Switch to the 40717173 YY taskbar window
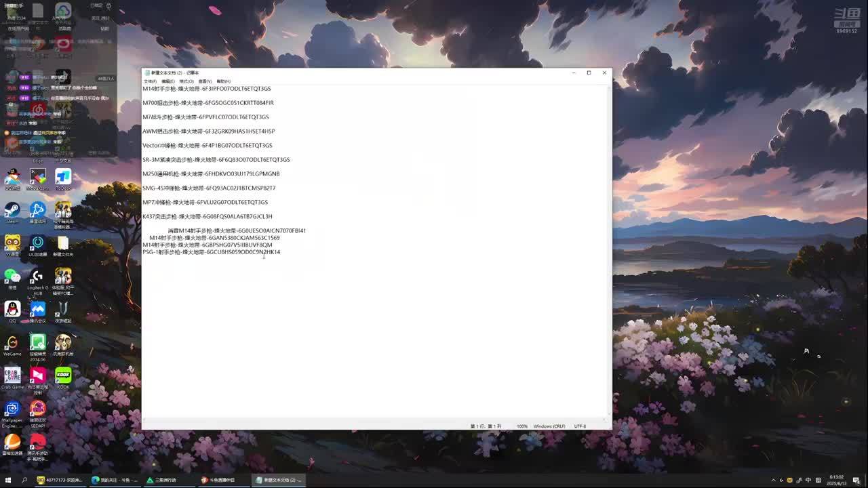This screenshot has height=488, width=868. click(60, 480)
